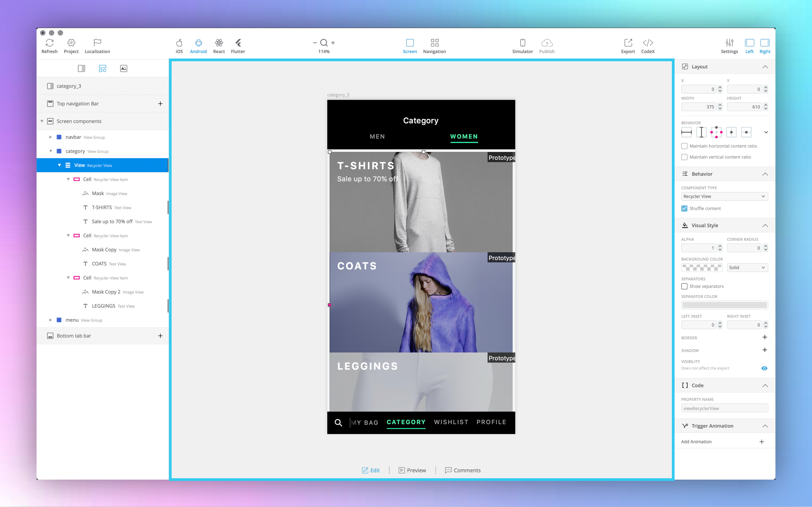The image size is (812, 507).
Task: Enable Show separators checkbox
Action: pos(684,286)
